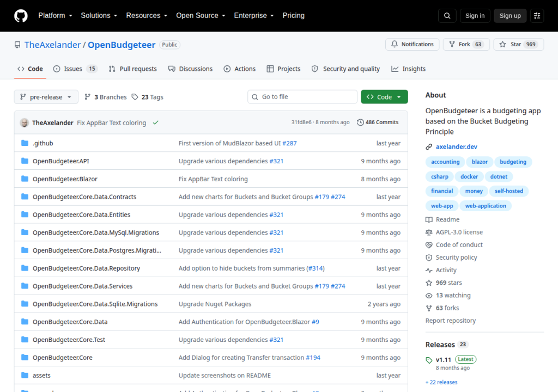
Task: Click the tag icon next to 23 Tags
Action: pyautogui.click(x=135, y=97)
